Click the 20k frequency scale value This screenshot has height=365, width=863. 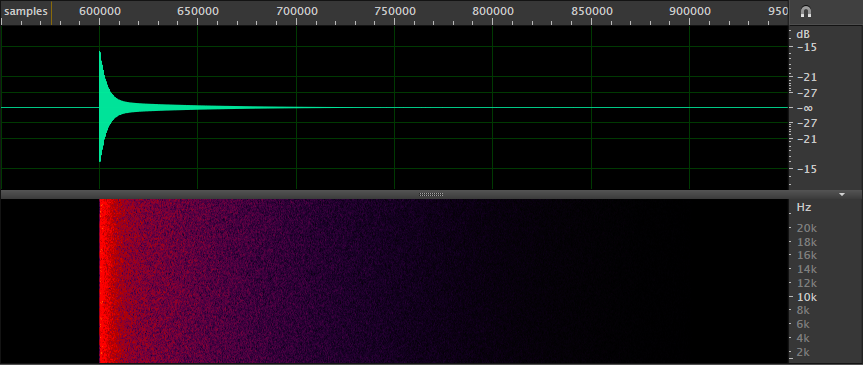806,228
